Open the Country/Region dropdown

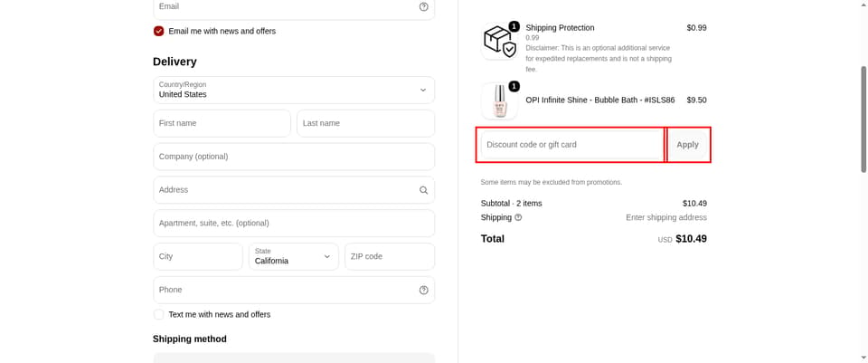pyautogui.click(x=294, y=90)
